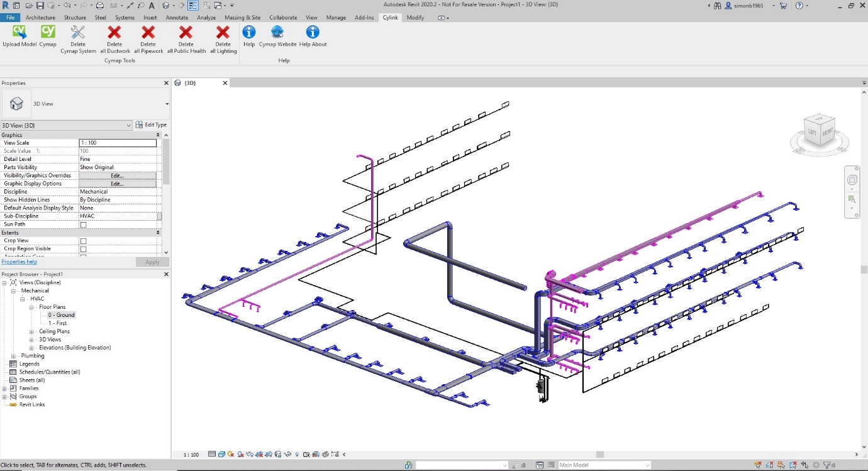Open the Annotate ribbon tab
The image size is (868, 471).
pos(177,18)
